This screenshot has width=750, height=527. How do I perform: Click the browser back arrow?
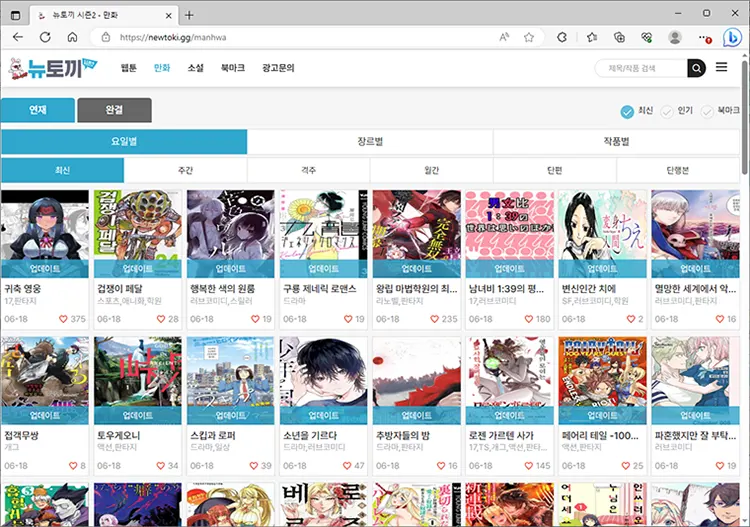click(x=18, y=37)
